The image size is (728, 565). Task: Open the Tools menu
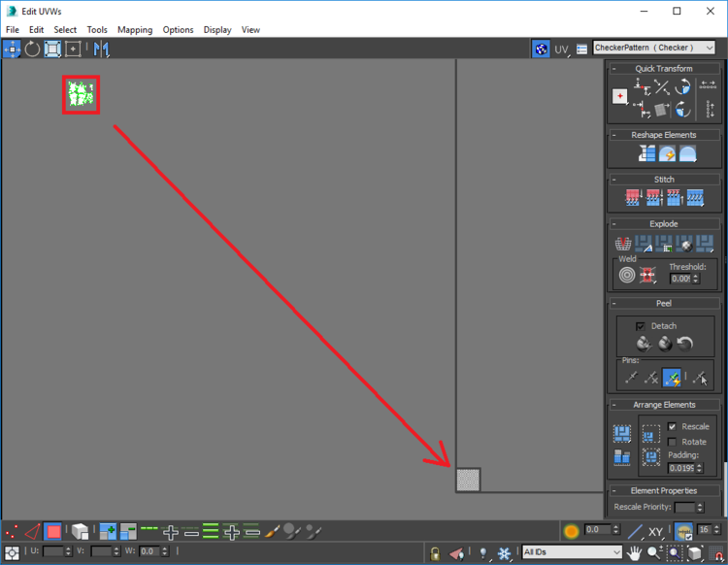(97, 30)
